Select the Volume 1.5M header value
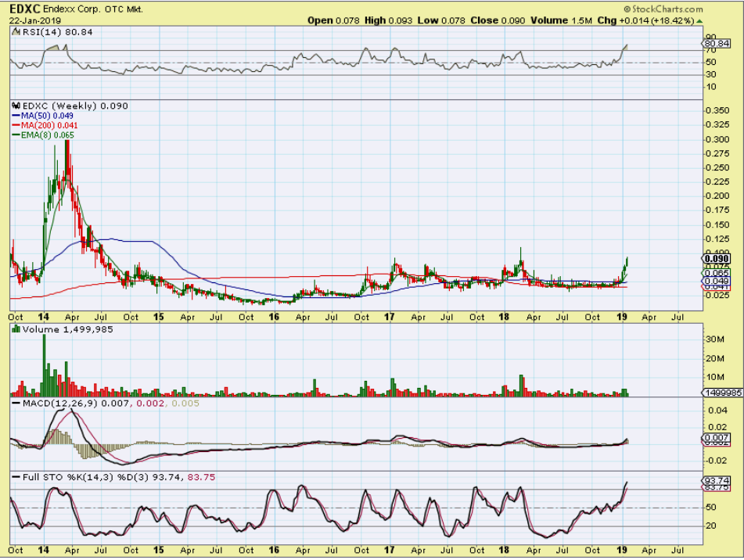The height and width of the screenshot is (560, 744). (561, 20)
